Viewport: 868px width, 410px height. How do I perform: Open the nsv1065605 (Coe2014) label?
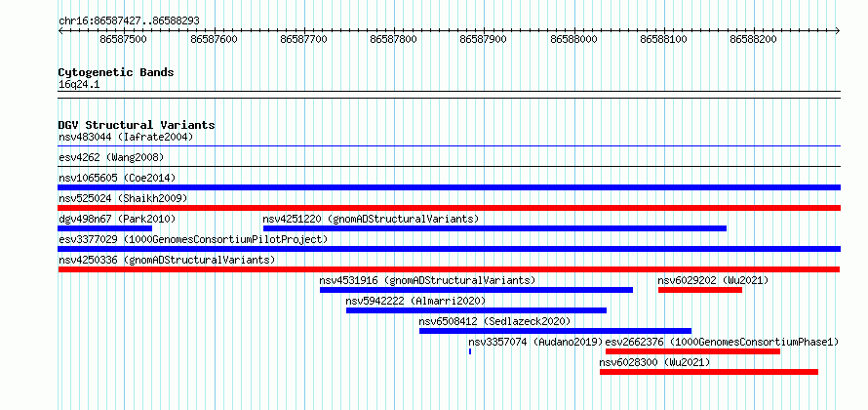[x=117, y=178]
